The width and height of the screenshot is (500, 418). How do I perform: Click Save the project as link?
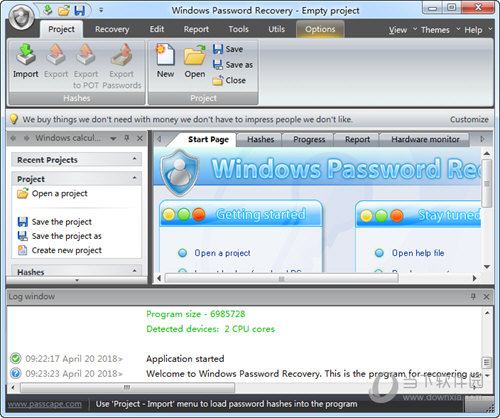point(59,236)
